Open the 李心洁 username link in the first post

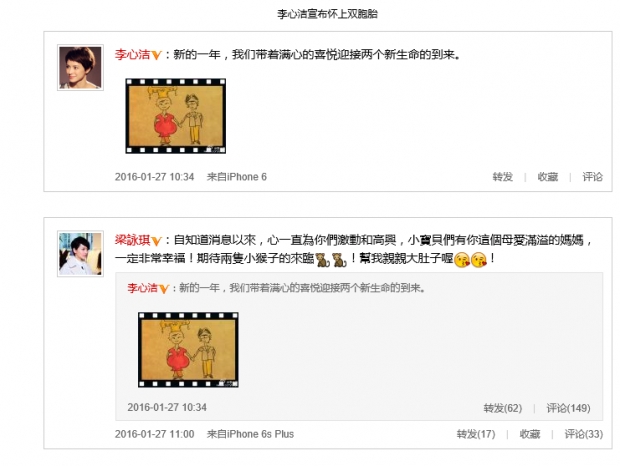point(132,54)
